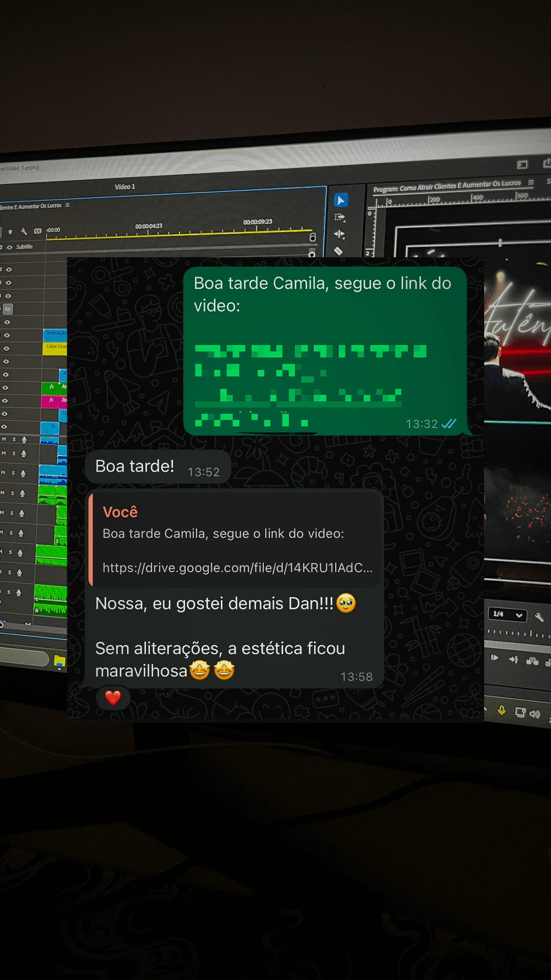The height and width of the screenshot is (980, 551).
Task: Click the voice-over mic on the first audio track
Action: 24,439
